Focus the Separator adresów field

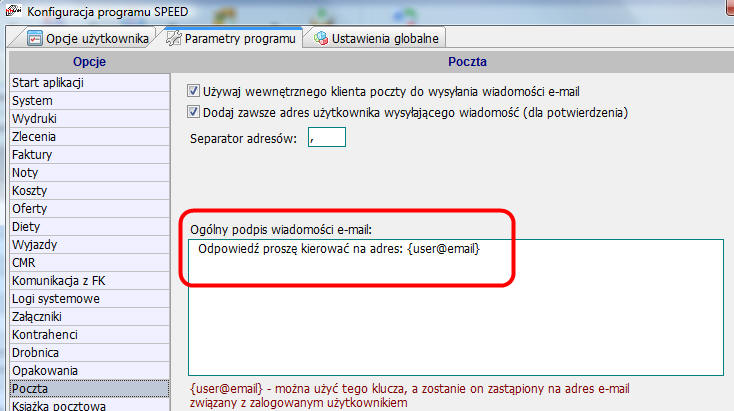click(x=327, y=137)
